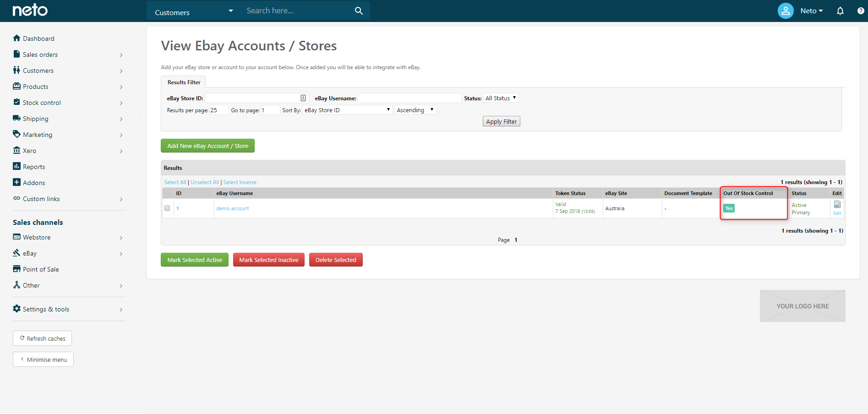Open the demo-account username link
Viewport: 868px width, 414px height.
pos(232,208)
